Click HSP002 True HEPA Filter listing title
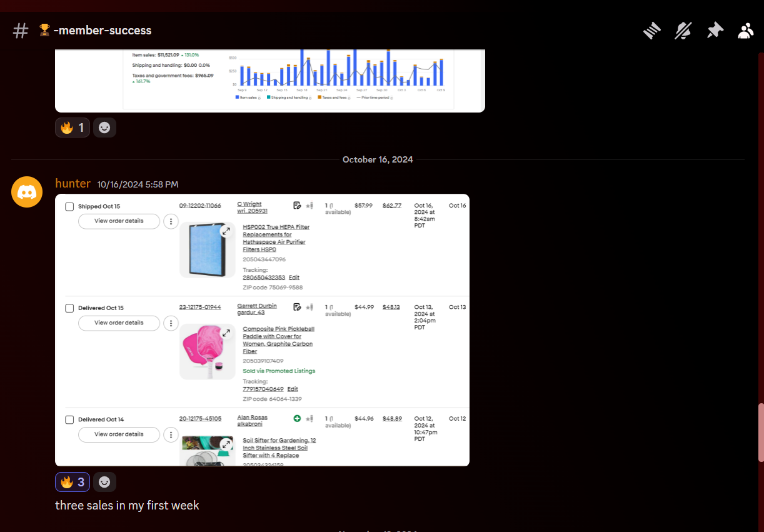 click(x=276, y=238)
